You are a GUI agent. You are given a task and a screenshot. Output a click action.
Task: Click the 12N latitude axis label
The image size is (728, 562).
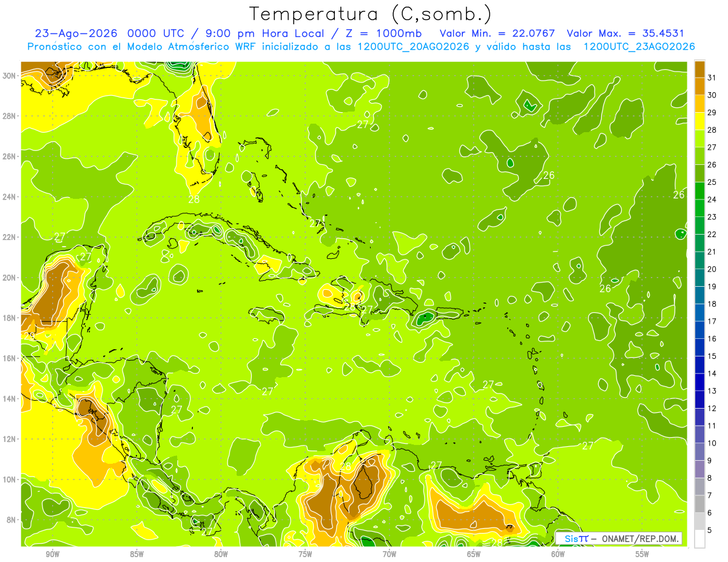[x=9, y=439]
